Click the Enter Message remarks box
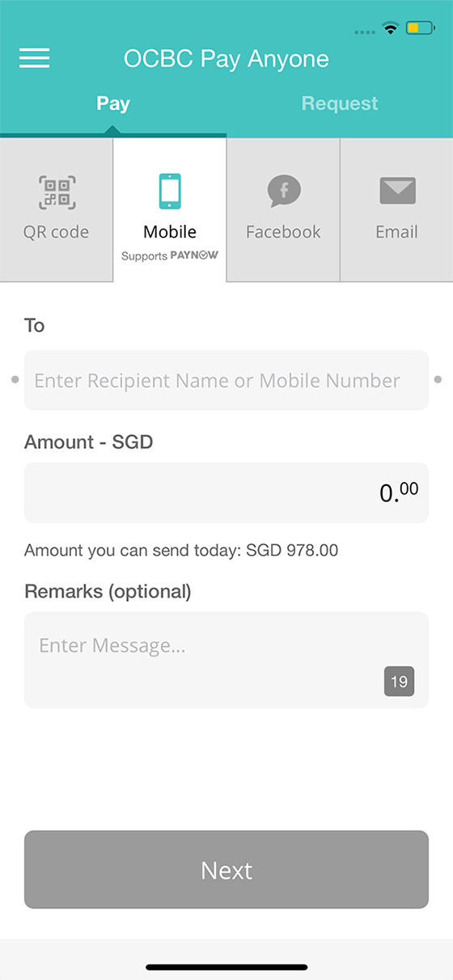The height and width of the screenshot is (980, 453). click(x=226, y=660)
